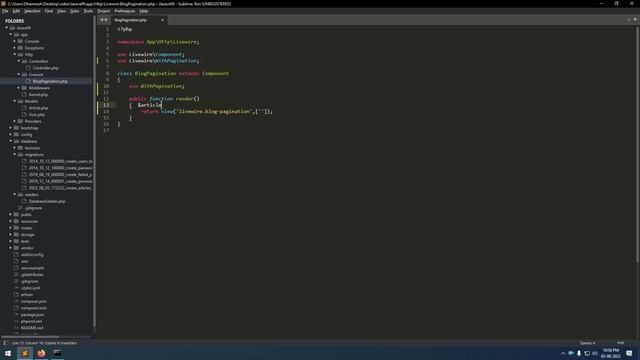Open the File menu

5,11
